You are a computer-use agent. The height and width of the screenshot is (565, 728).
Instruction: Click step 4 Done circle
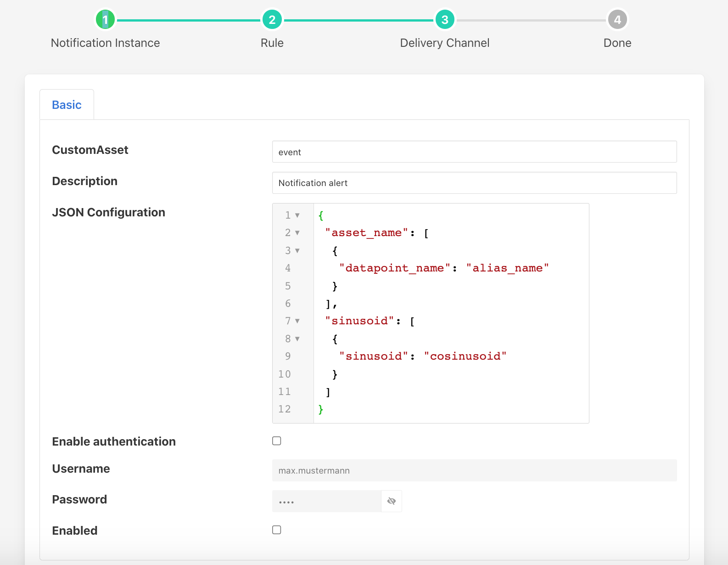[x=617, y=20]
